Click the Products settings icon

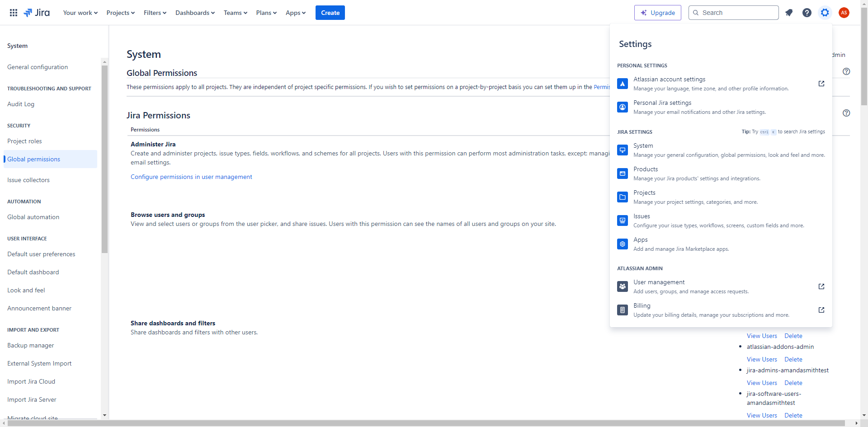(623, 174)
